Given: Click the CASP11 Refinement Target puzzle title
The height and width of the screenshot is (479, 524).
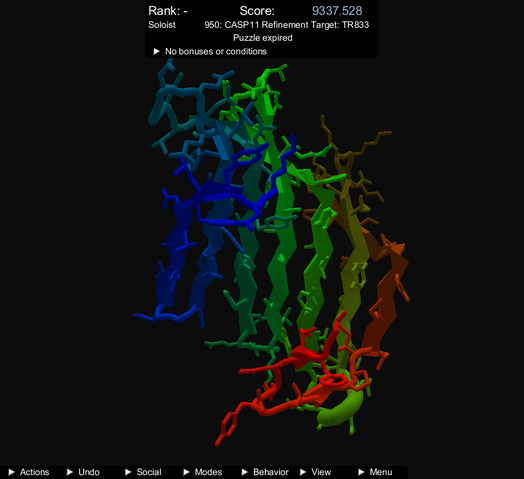Looking at the screenshot, I should click(287, 25).
